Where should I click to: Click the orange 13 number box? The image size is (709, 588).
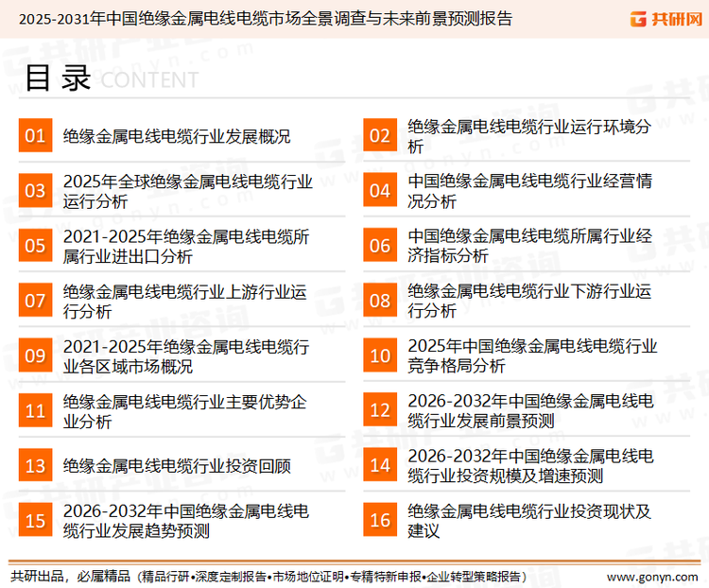[35, 465]
